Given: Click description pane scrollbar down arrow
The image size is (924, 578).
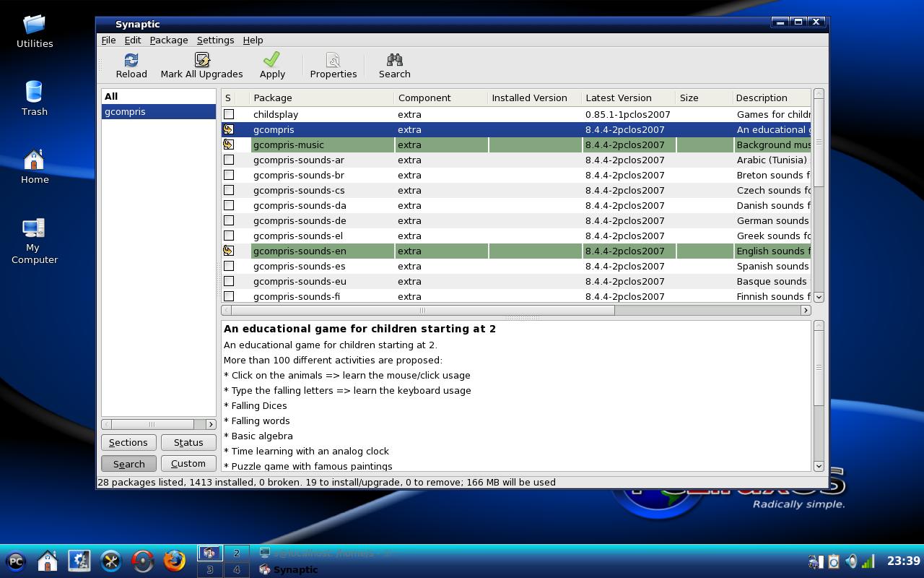Looking at the screenshot, I should point(819,466).
